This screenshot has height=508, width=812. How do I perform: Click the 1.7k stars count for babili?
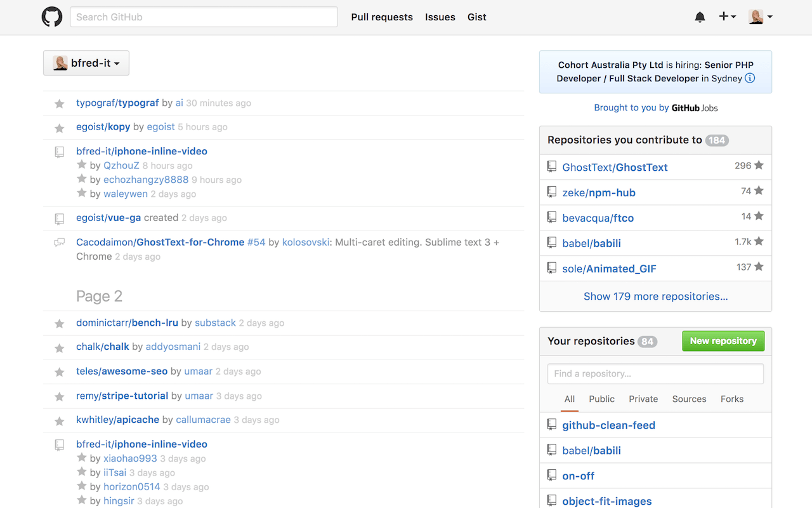pos(749,242)
